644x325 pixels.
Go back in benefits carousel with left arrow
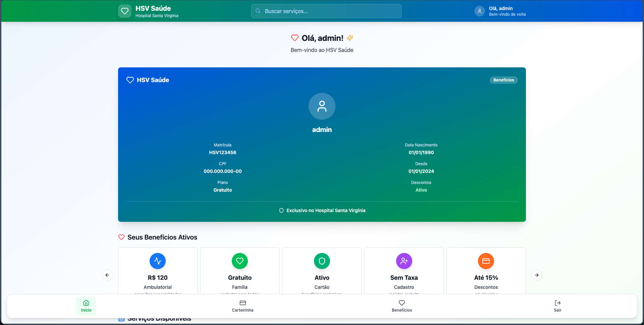[107, 275]
